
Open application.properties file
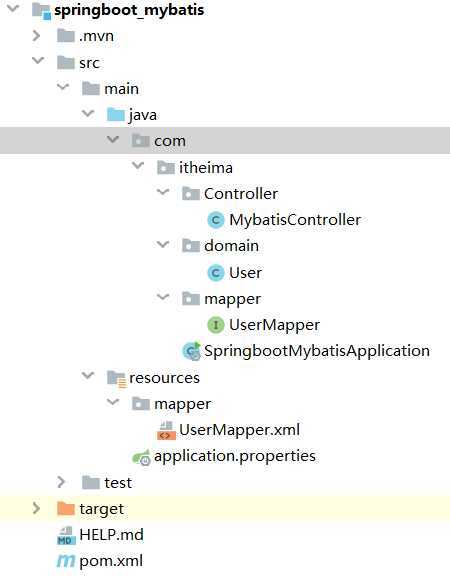coord(235,456)
